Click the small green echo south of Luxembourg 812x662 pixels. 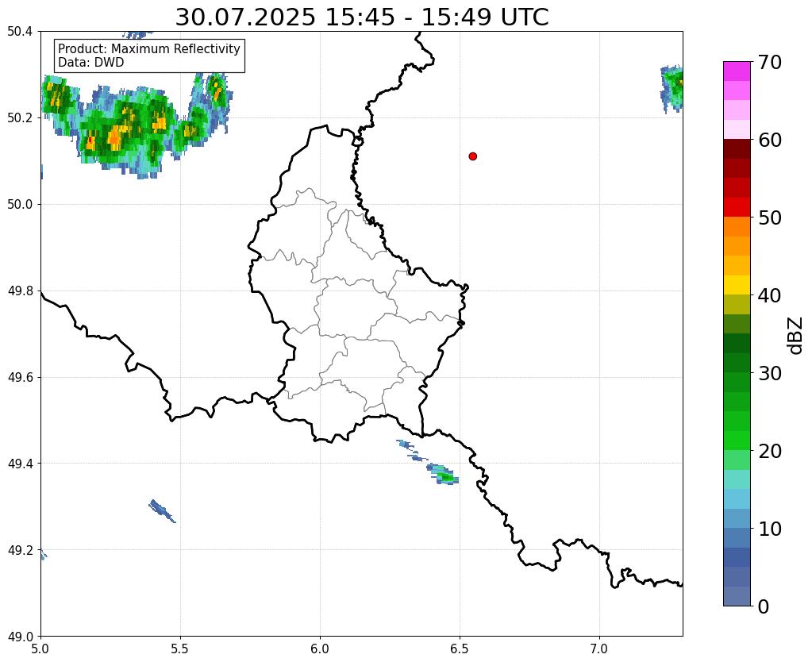(x=443, y=474)
